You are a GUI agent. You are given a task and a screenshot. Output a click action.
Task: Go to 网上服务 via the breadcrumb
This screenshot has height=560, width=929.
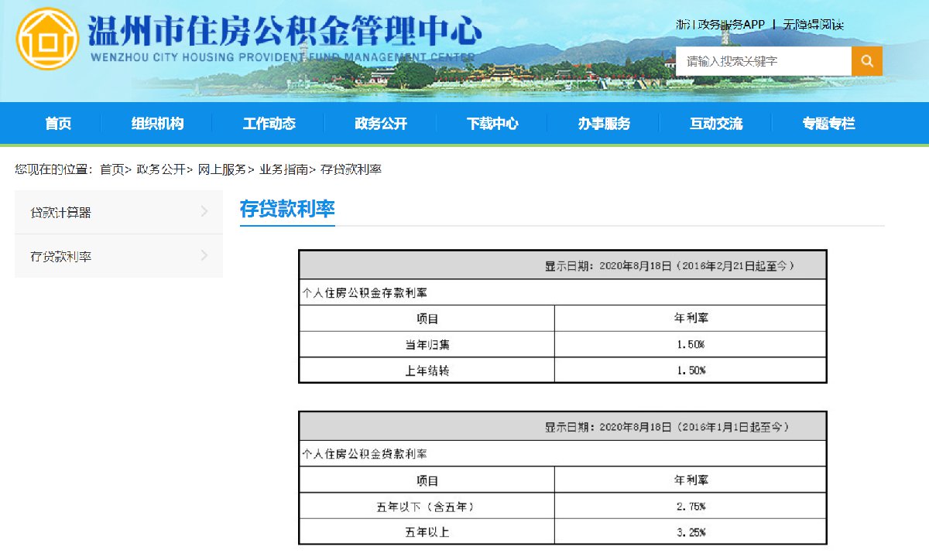click(221, 169)
